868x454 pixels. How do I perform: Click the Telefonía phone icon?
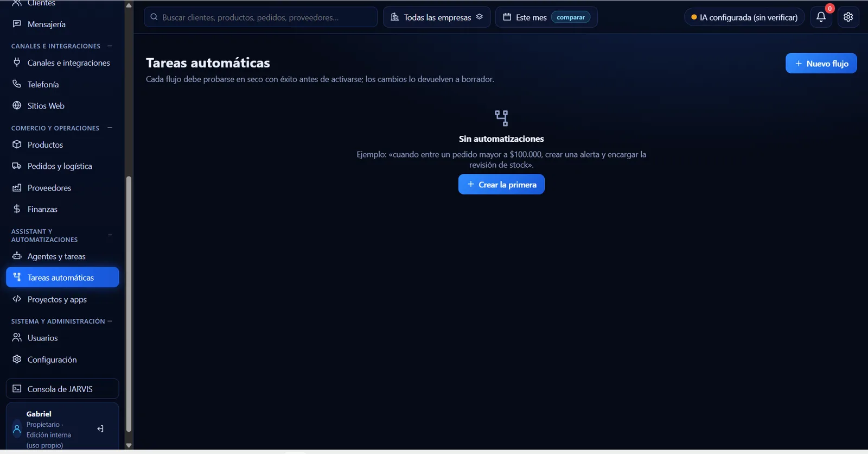[17, 84]
